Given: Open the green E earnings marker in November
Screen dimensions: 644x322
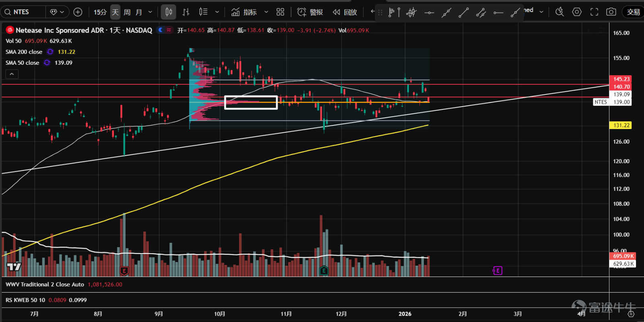Looking at the screenshot, I should [x=324, y=271].
